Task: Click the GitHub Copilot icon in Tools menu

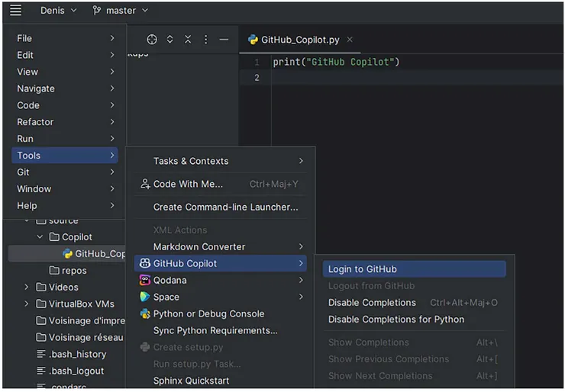Action: pos(145,263)
